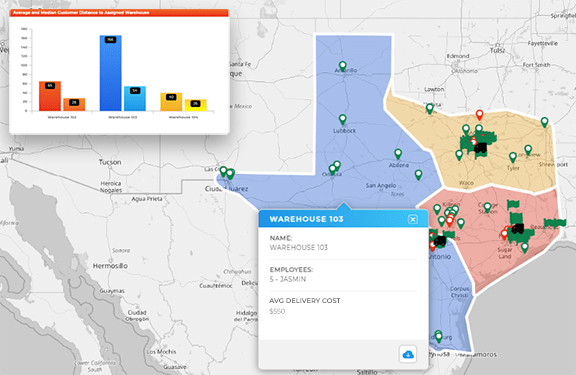This screenshot has height=375, width=576.
Task: Click the chart title bar header
Action: click(119, 12)
